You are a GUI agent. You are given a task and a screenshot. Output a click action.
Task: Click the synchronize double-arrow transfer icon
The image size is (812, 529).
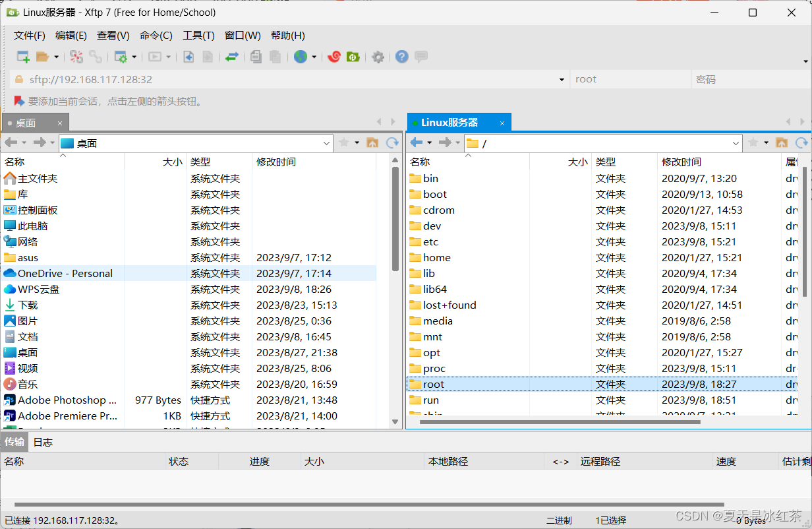point(231,57)
